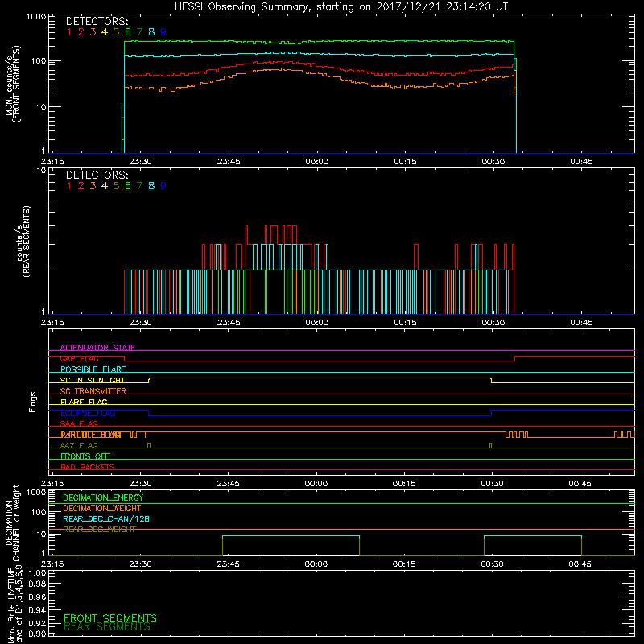The height and width of the screenshot is (644, 644).
Task: Click the REAR_DEC_CHAN/128 legend label
Action: coord(106,519)
